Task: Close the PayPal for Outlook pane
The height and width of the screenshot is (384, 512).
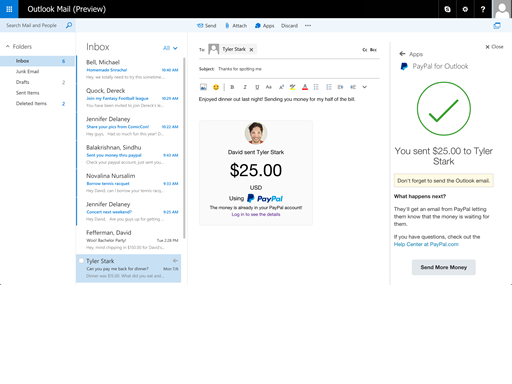Action: pyautogui.click(x=494, y=47)
